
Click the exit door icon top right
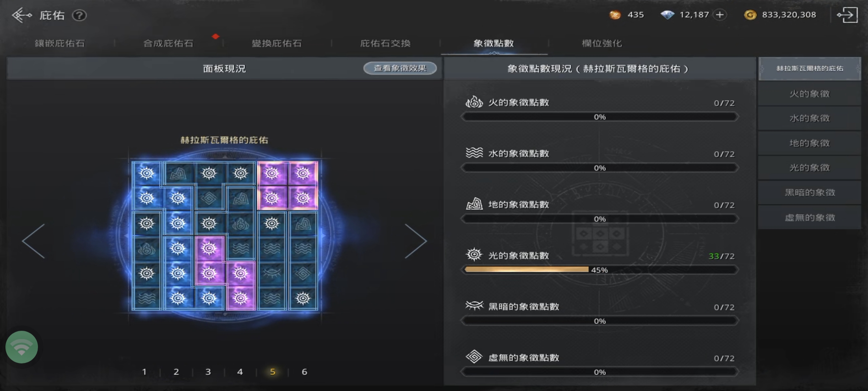(847, 15)
